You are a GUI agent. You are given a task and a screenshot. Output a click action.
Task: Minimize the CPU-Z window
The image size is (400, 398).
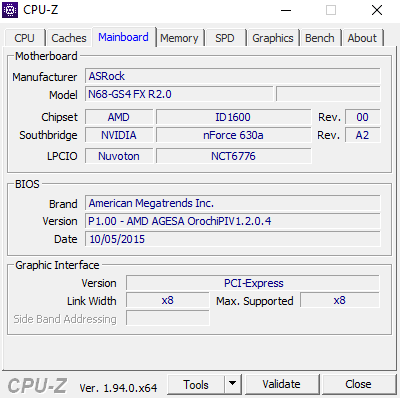point(286,10)
